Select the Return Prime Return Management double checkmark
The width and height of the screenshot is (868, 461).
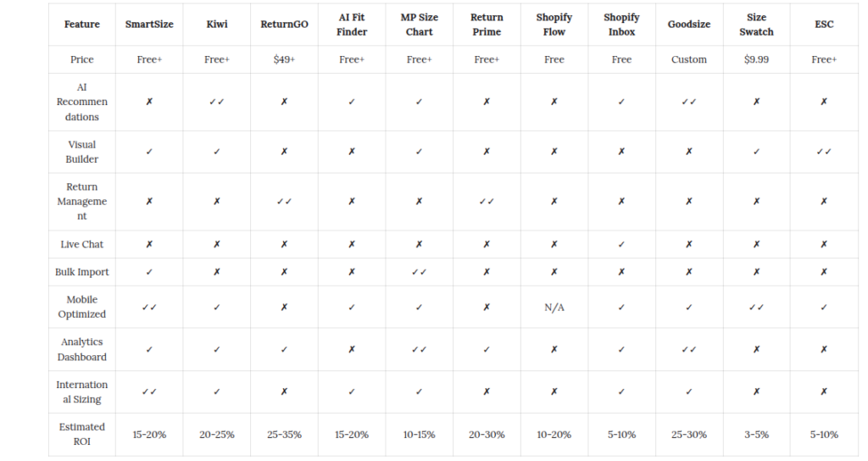pos(487,202)
